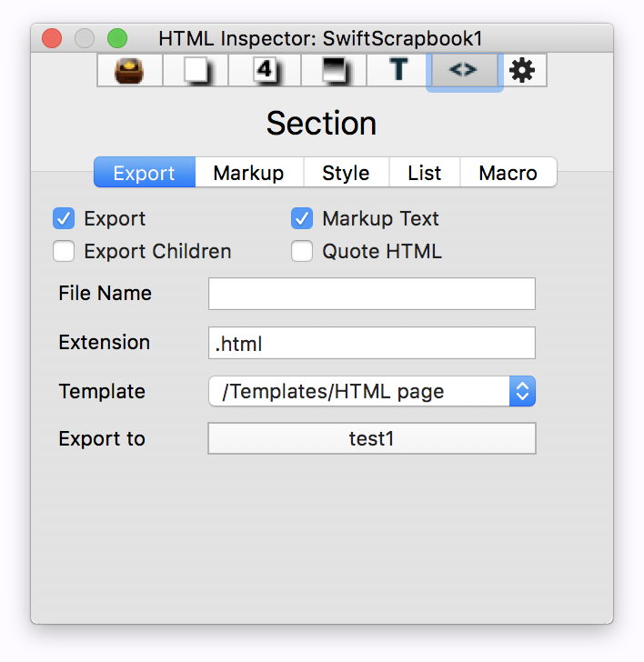Select the Export tab

(x=145, y=173)
